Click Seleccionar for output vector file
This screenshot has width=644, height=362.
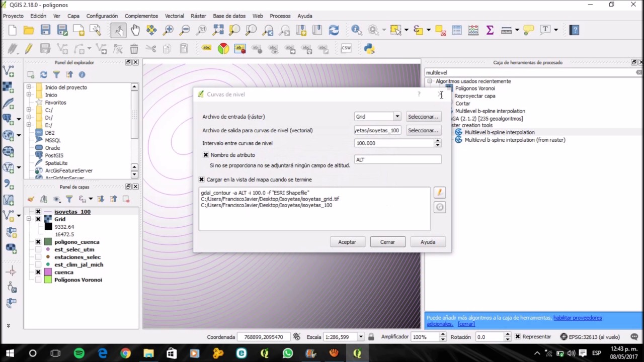[x=423, y=130]
